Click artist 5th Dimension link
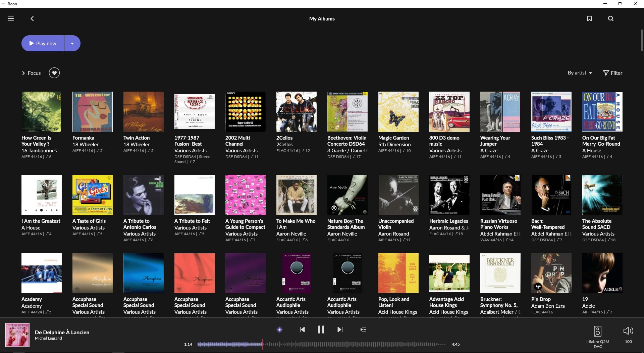The width and height of the screenshot is (644, 353). tap(394, 144)
